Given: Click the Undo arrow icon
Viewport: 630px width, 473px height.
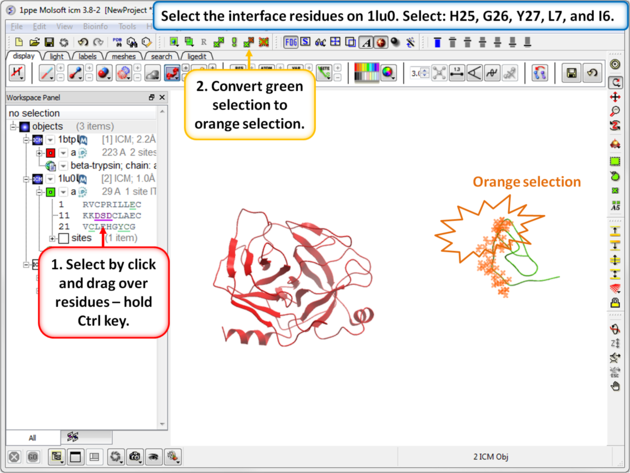Looking at the screenshot, I should click(x=82, y=42).
